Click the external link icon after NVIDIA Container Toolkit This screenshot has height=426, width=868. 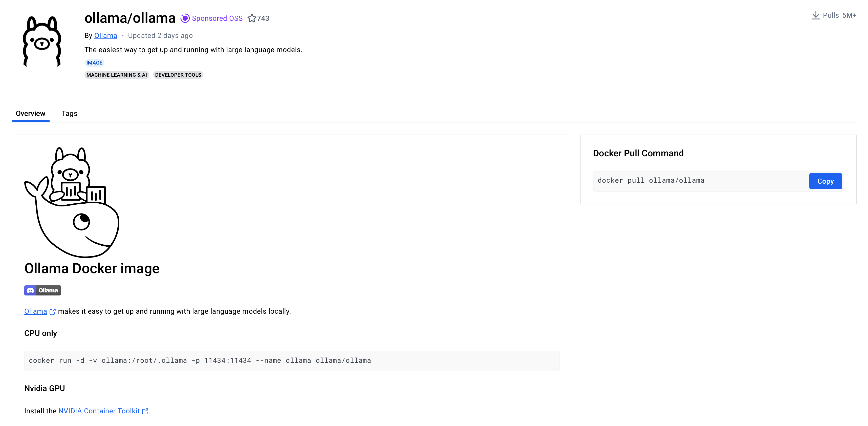coord(145,411)
